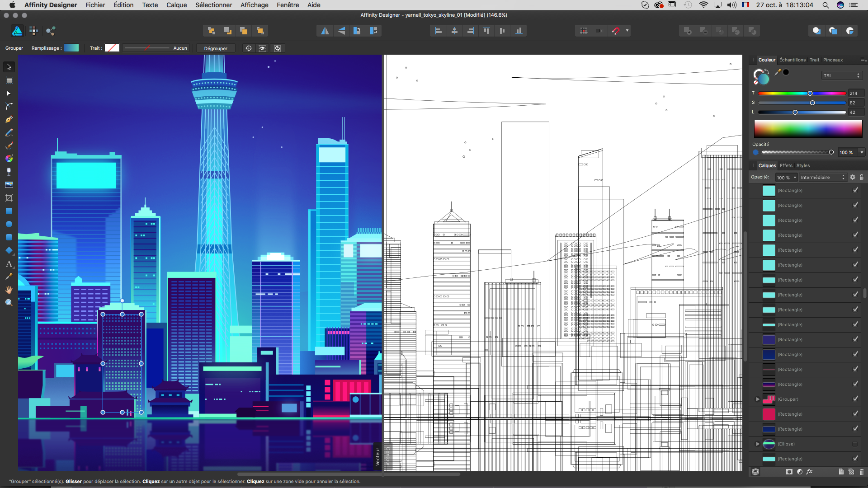Open the Calque menu
Image resolution: width=868 pixels, height=488 pixels.
point(176,5)
